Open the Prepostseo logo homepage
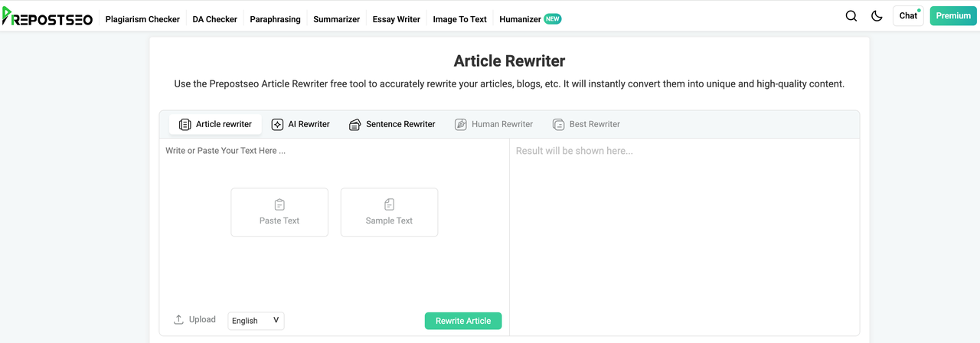The width and height of the screenshot is (980, 343). [x=47, y=18]
